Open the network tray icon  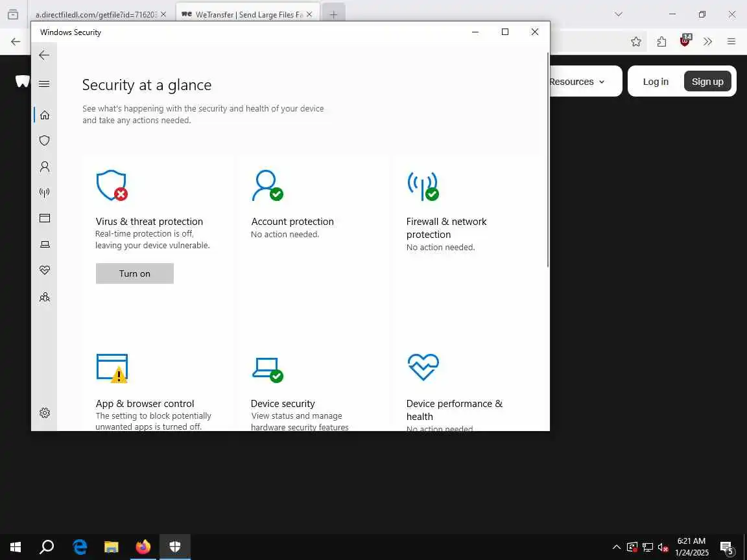[647, 547]
